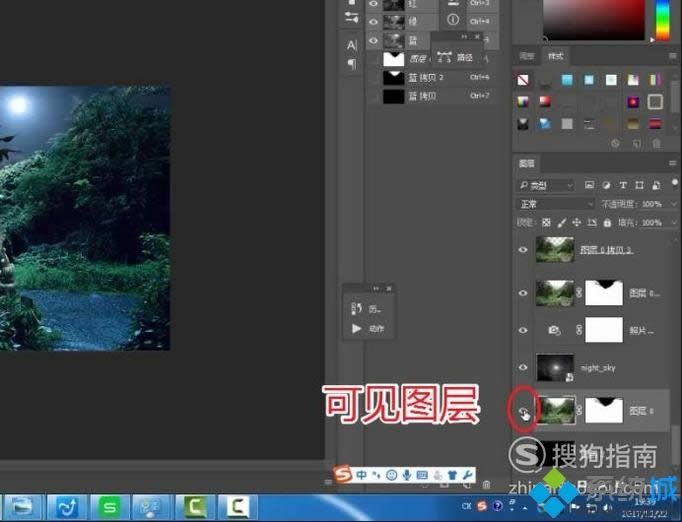Lock position move icon in Layers panel
The image size is (682, 522).
[x=576, y=223]
